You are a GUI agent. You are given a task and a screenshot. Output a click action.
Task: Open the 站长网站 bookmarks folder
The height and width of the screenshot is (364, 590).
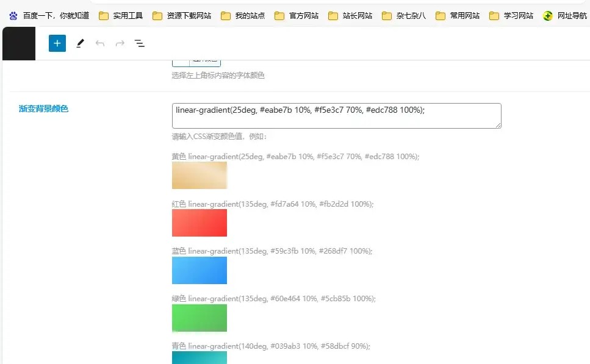pos(350,15)
